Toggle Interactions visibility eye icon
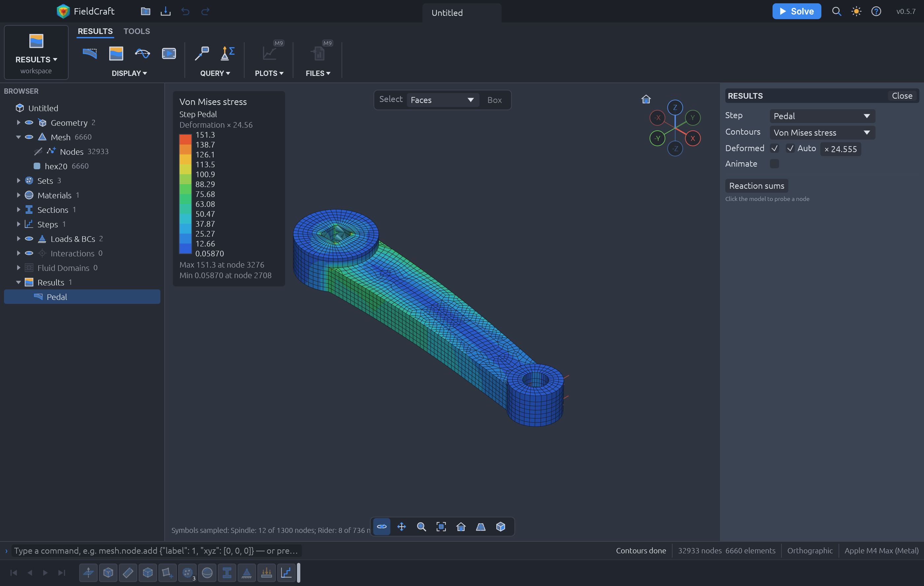The width and height of the screenshot is (924, 586). tap(29, 253)
